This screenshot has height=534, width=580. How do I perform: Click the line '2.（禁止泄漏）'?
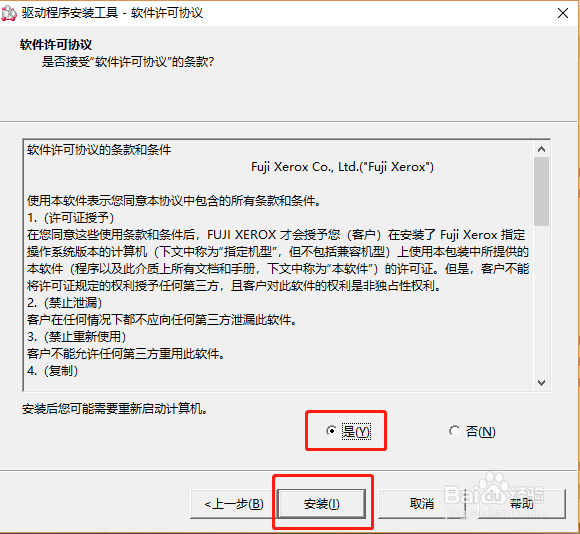click(64, 303)
